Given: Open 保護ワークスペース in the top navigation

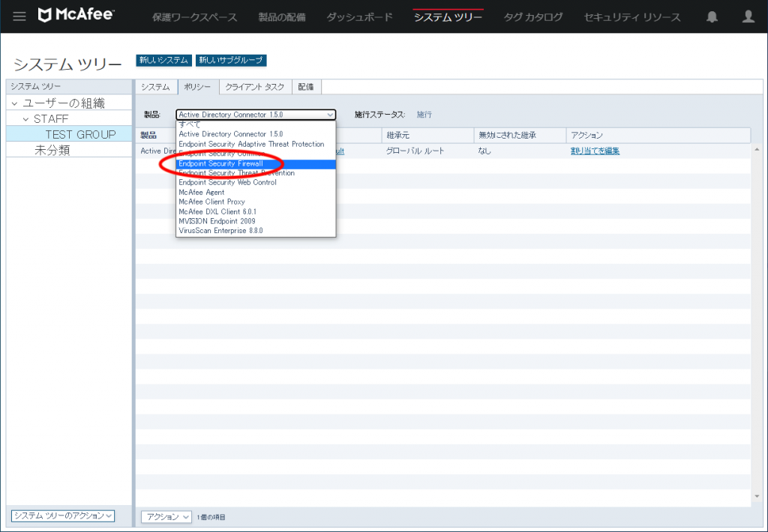Looking at the screenshot, I should click(x=194, y=17).
